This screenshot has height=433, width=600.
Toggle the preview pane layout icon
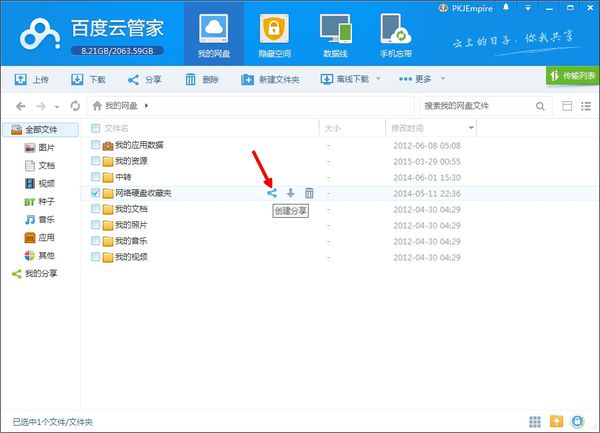[x=567, y=106]
